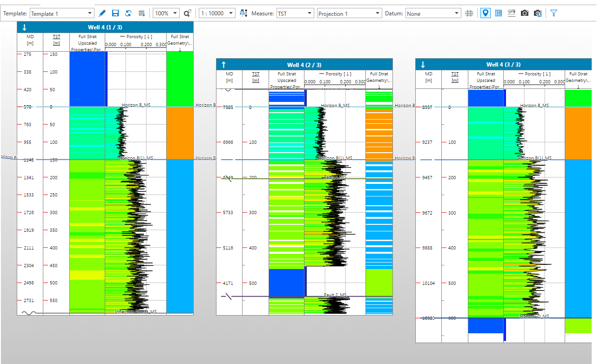The height and width of the screenshot is (364, 601).
Task: Open the Measure TST dropdown
Action: [x=295, y=13]
